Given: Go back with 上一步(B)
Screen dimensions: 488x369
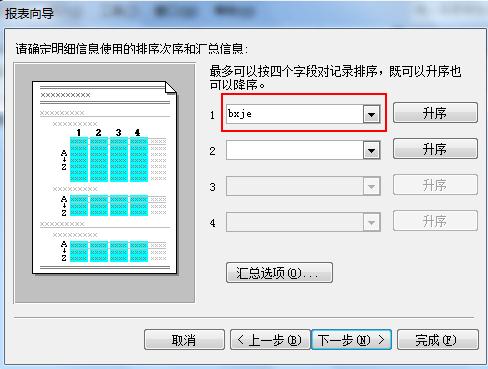Looking at the screenshot, I should coord(270,340).
